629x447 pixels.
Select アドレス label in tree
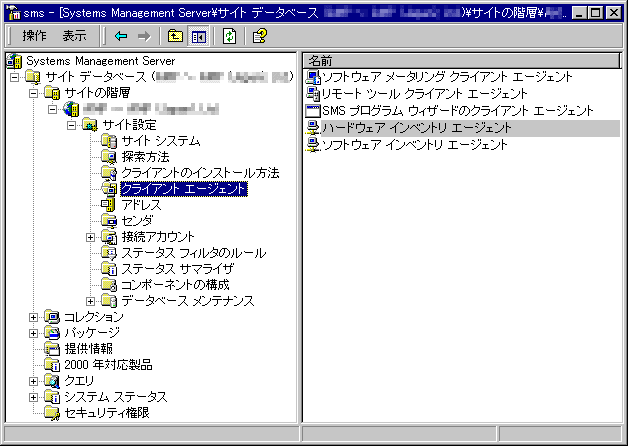point(142,205)
